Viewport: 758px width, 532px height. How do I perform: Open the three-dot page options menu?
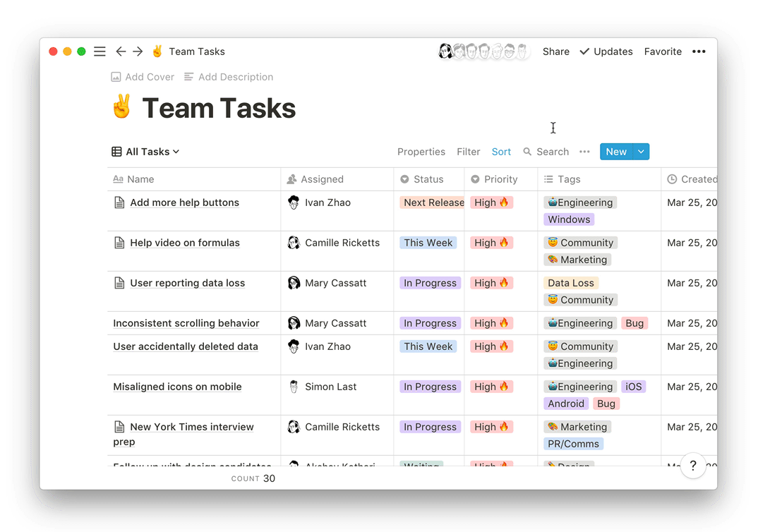coord(699,52)
